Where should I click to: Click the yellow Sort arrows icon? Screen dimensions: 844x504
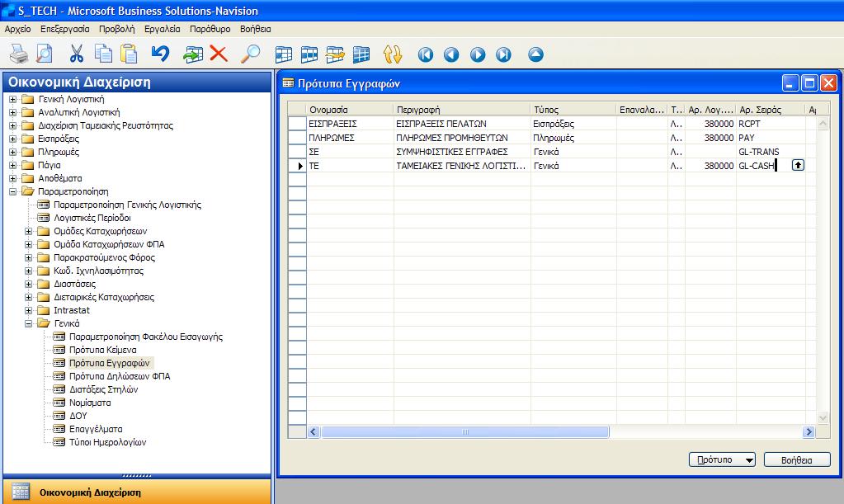pyautogui.click(x=393, y=54)
